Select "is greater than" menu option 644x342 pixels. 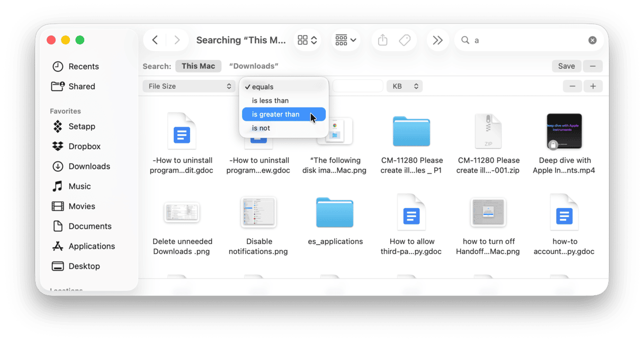point(276,114)
